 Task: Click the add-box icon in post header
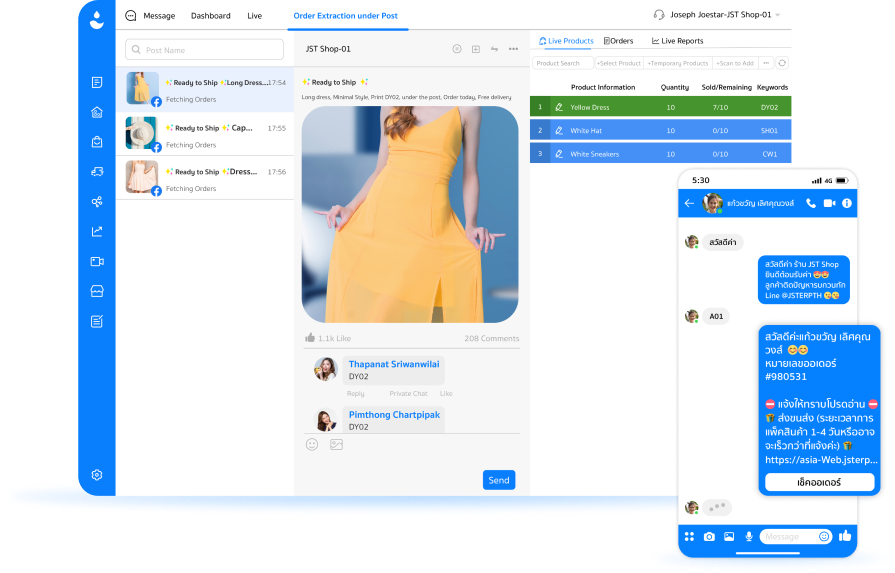pyautogui.click(x=475, y=49)
